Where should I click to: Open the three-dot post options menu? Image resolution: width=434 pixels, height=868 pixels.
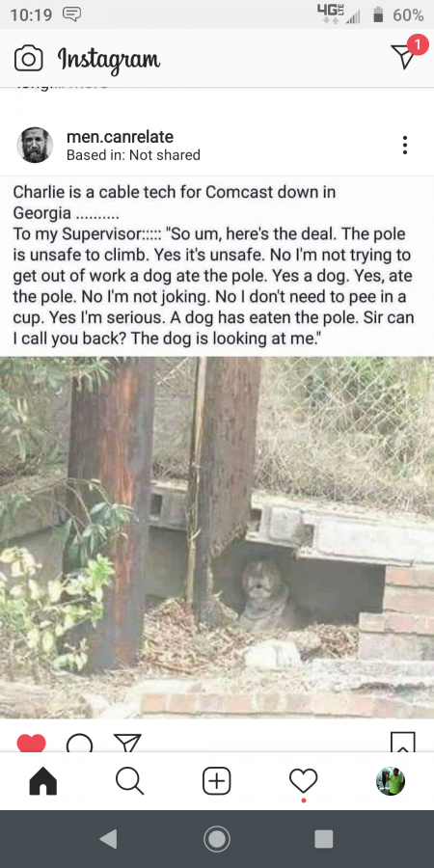[x=405, y=145]
